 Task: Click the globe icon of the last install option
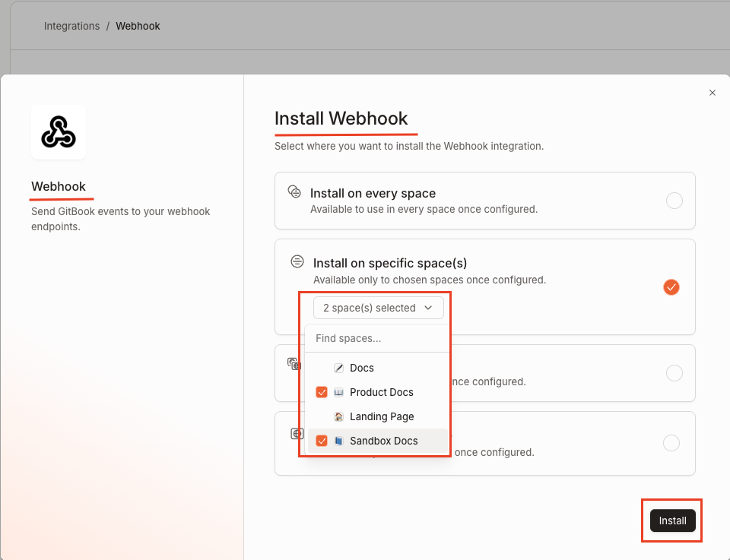(x=297, y=434)
